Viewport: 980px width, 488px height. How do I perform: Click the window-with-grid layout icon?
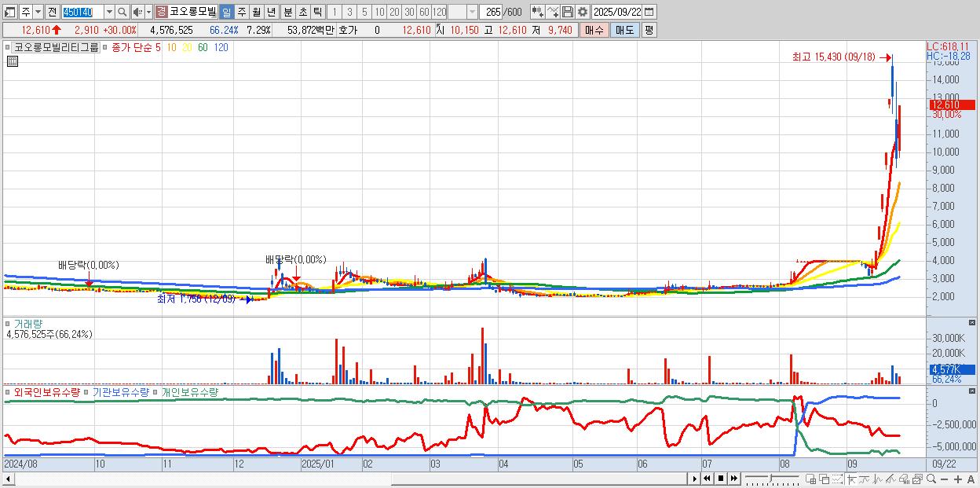click(810, 479)
